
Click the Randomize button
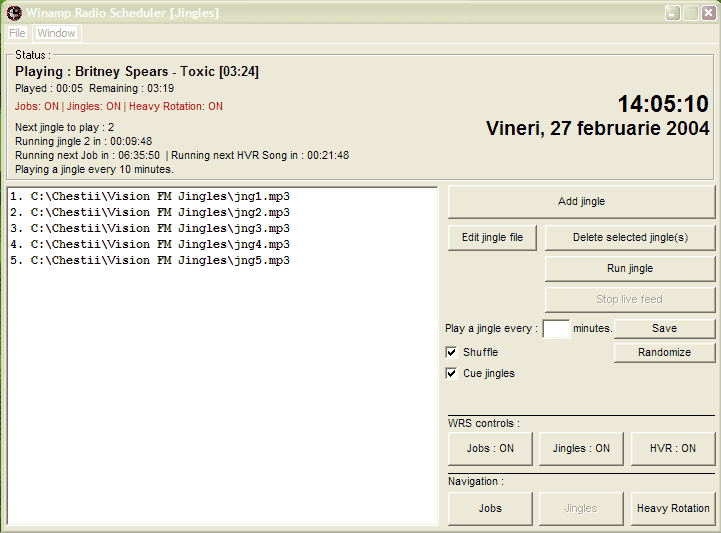tap(664, 352)
